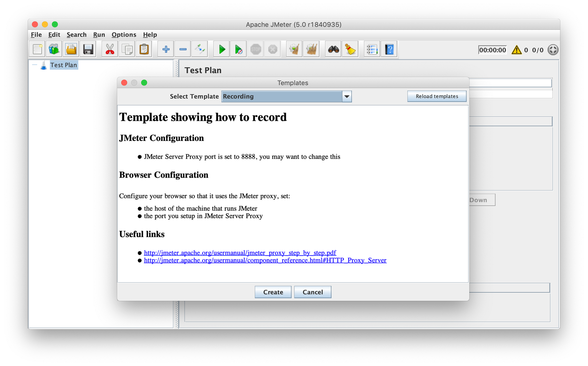The width and height of the screenshot is (588, 366).
Task: Click the Toggle enable/disable icon
Action: 200,49
